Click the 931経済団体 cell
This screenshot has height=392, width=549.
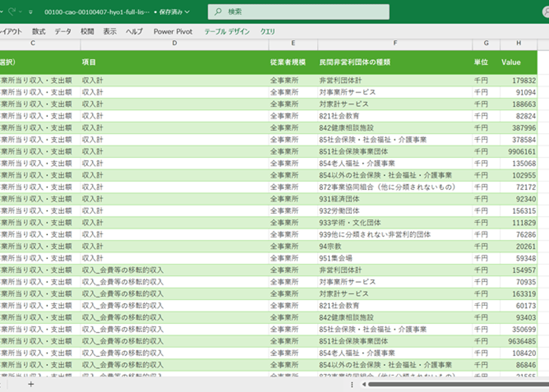[x=395, y=199]
